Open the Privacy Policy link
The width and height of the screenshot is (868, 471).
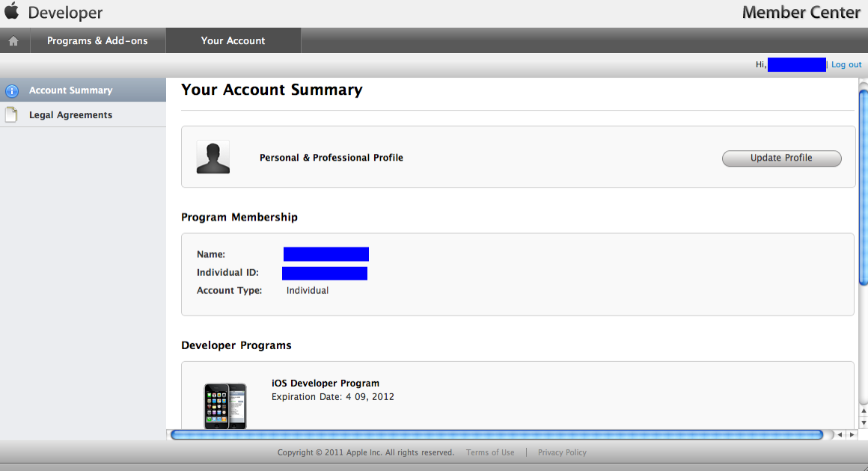click(x=562, y=452)
